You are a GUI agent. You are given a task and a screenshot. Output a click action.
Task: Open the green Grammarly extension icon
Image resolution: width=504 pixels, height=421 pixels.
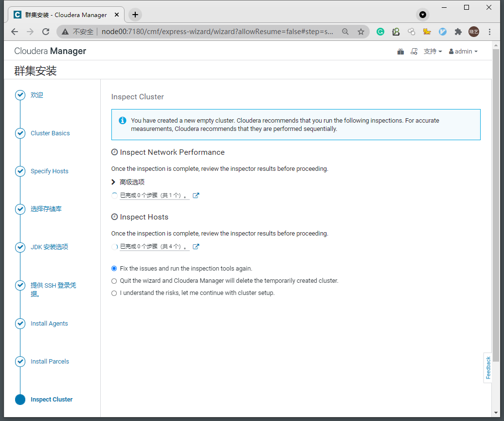click(x=380, y=32)
